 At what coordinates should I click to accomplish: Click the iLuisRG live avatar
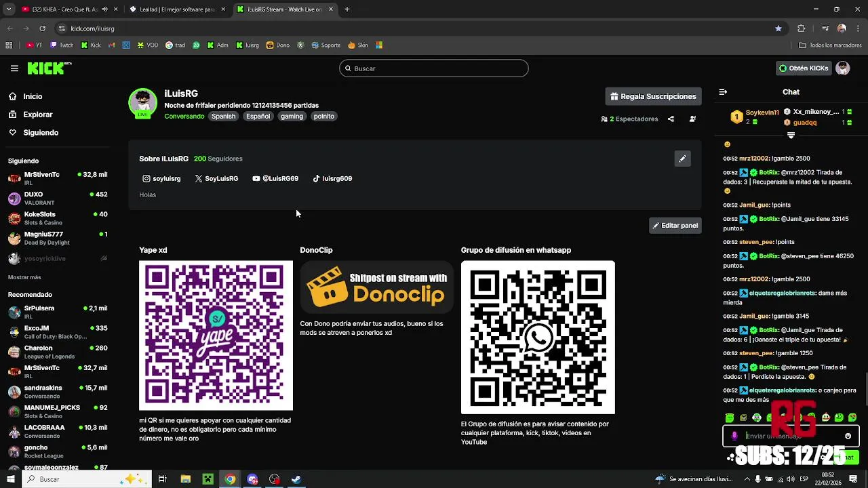tap(142, 103)
